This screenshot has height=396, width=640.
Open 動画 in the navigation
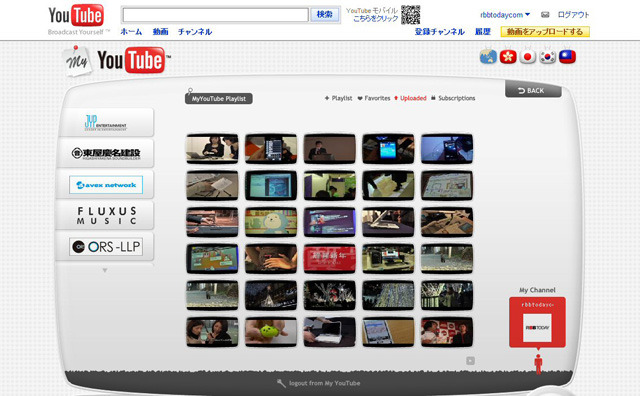tap(160, 32)
